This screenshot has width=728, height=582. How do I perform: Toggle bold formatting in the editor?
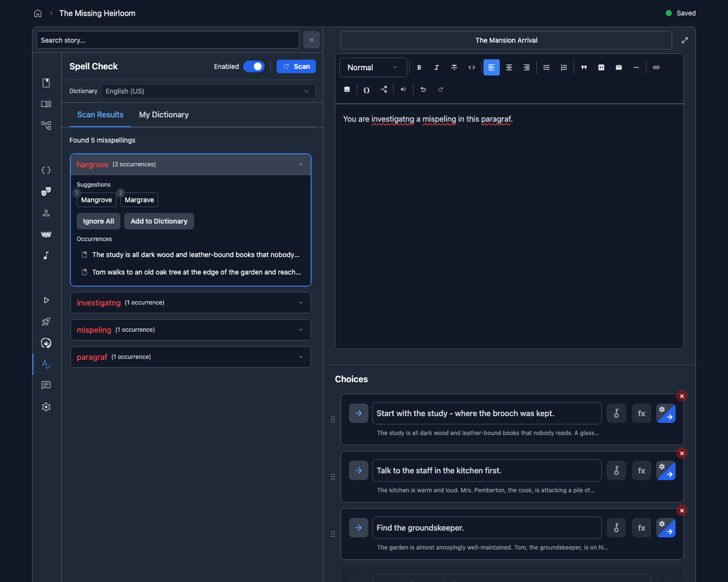click(419, 67)
